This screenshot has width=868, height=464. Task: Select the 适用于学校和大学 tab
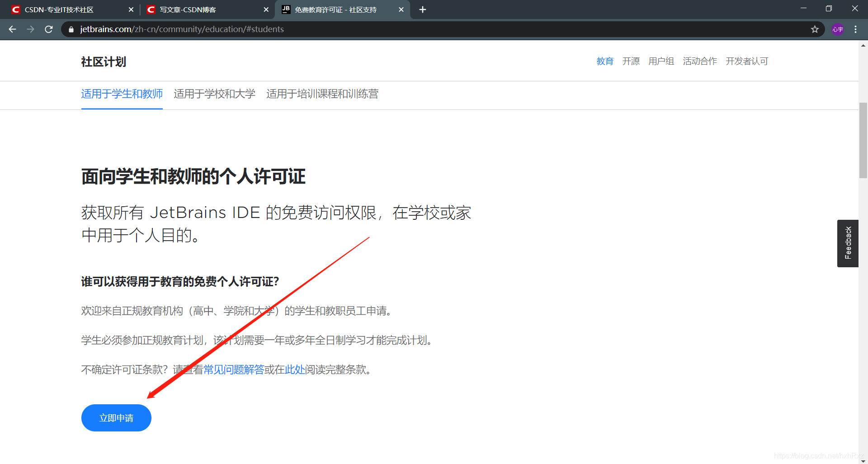tap(214, 94)
